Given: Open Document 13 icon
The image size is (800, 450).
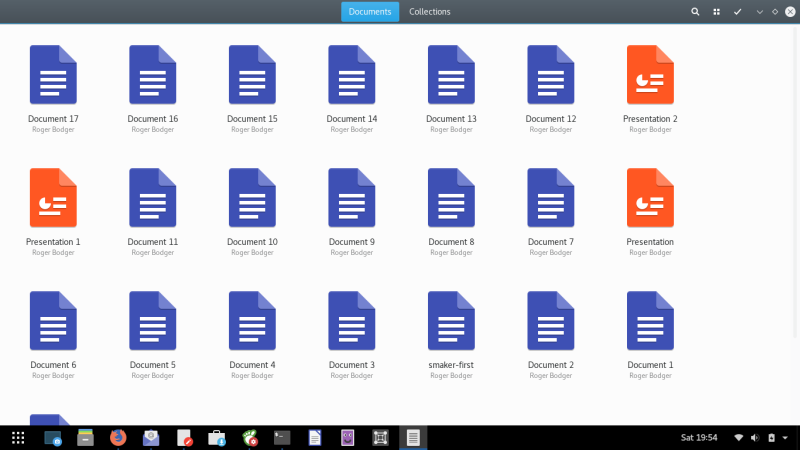Looking at the screenshot, I should tap(451, 74).
